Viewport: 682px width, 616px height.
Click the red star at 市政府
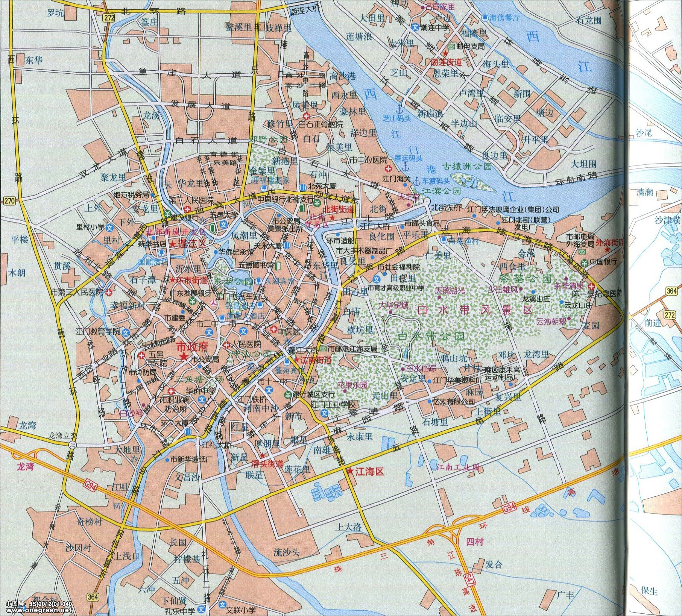point(183,356)
